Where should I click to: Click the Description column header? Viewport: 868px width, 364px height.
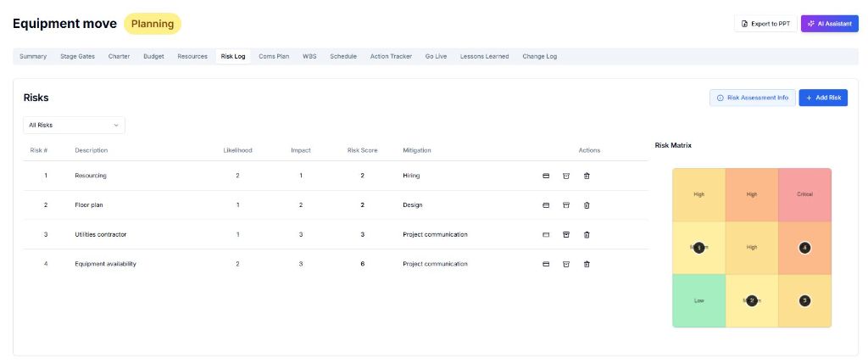click(x=92, y=150)
